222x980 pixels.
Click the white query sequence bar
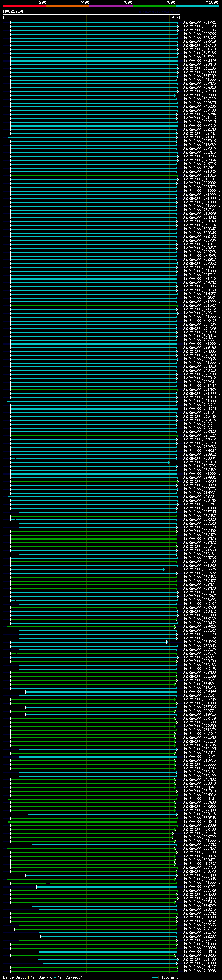[92, 15]
